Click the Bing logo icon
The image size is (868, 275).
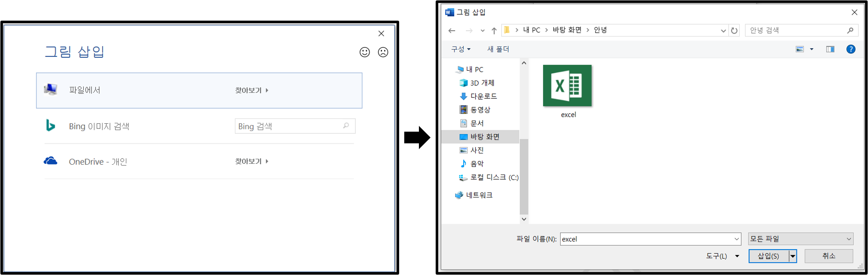pyautogui.click(x=50, y=125)
